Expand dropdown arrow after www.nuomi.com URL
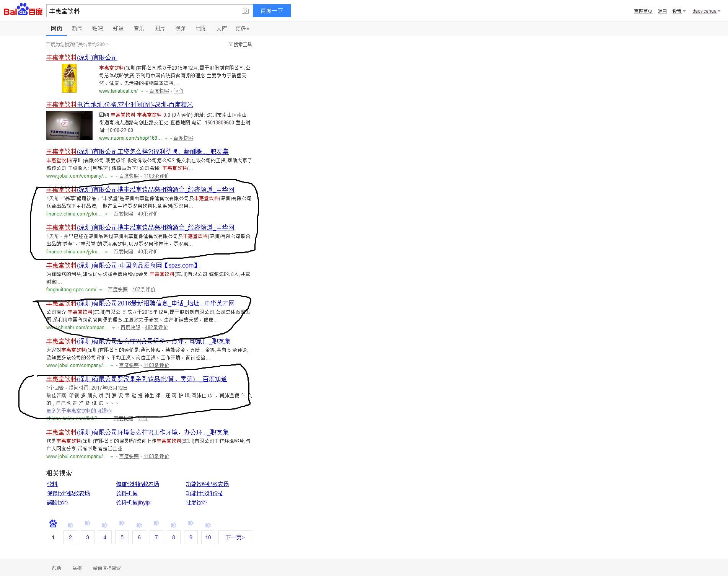The width and height of the screenshot is (728, 576). click(166, 138)
